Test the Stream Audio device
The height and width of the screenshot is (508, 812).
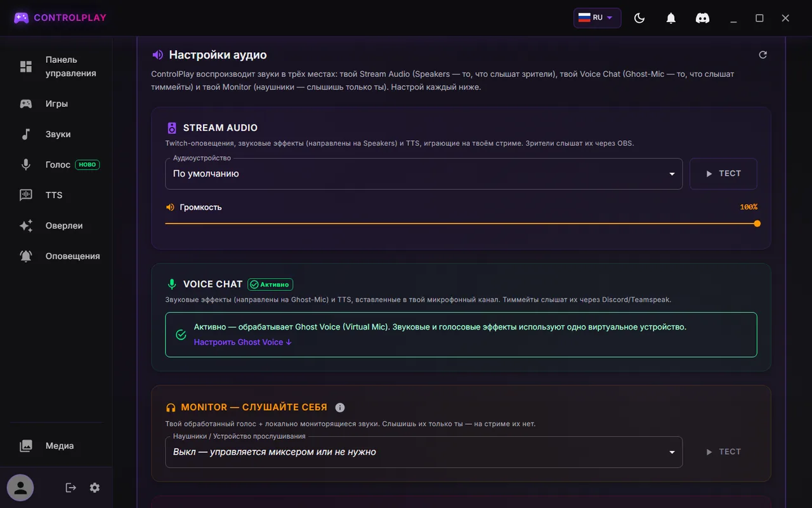pyautogui.click(x=723, y=174)
